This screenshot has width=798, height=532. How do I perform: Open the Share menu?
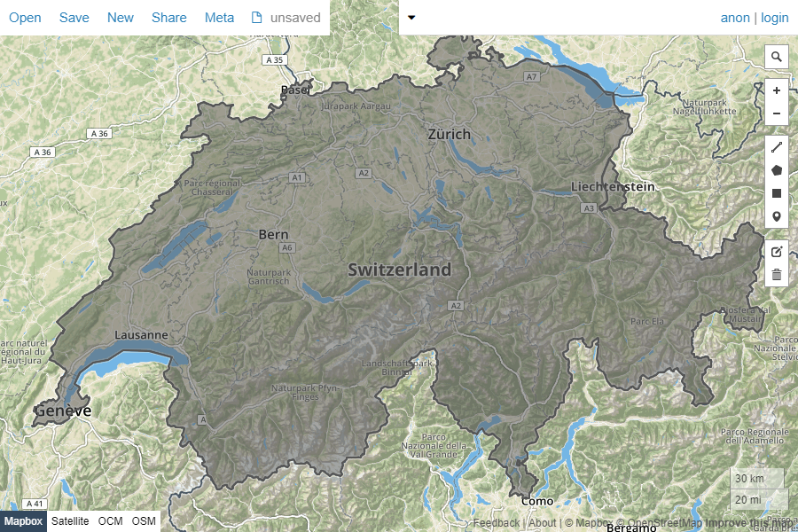168,17
